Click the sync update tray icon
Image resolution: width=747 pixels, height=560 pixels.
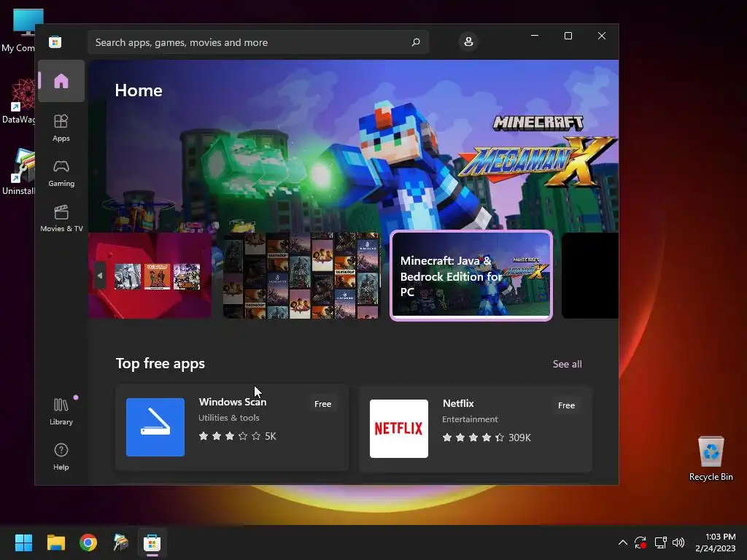(640, 542)
